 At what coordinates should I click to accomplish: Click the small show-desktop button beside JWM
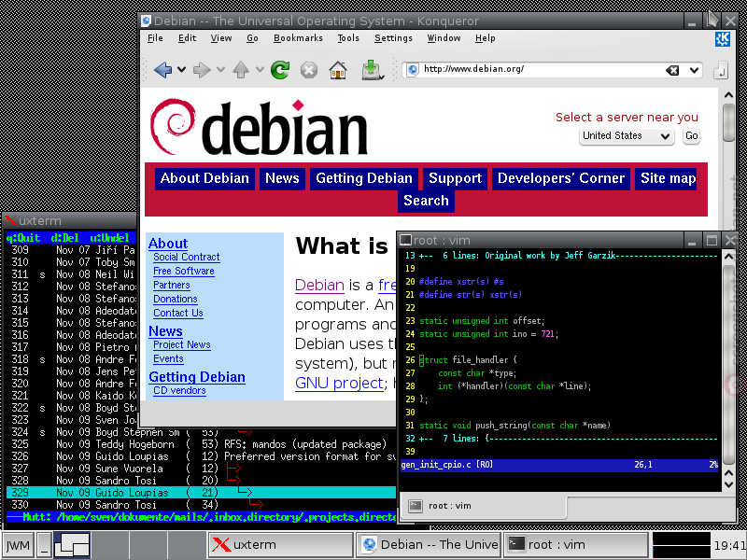[44, 545]
